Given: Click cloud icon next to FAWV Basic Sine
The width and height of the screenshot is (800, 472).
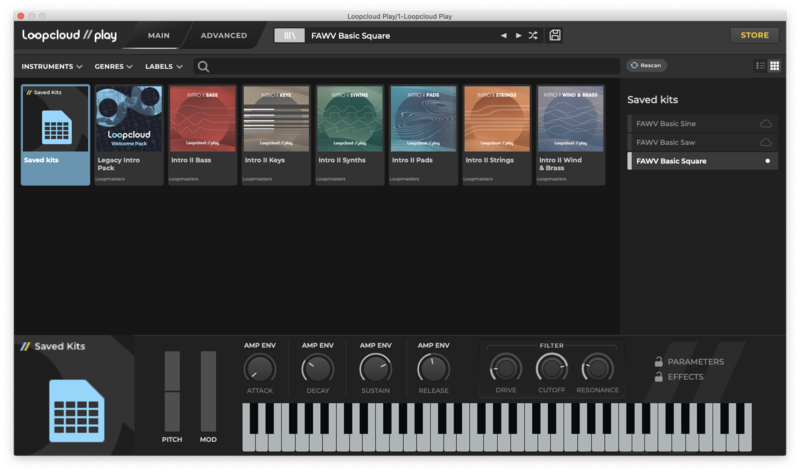Looking at the screenshot, I should (x=766, y=124).
